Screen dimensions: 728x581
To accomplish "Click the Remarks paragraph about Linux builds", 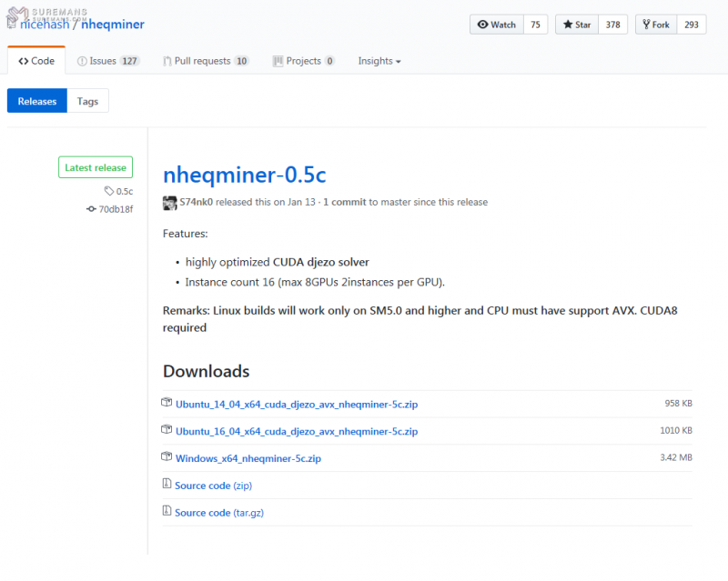I will (420, 319).
